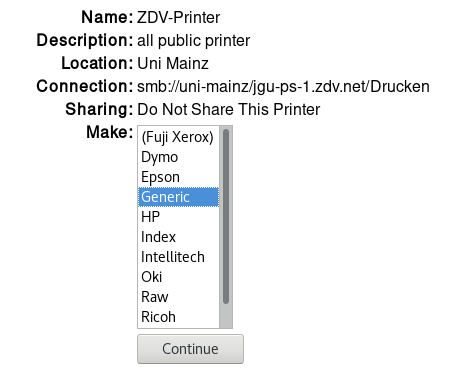Click the all public printer description
The width and height of the screenshot is (470, 378).
click(194, 41)
